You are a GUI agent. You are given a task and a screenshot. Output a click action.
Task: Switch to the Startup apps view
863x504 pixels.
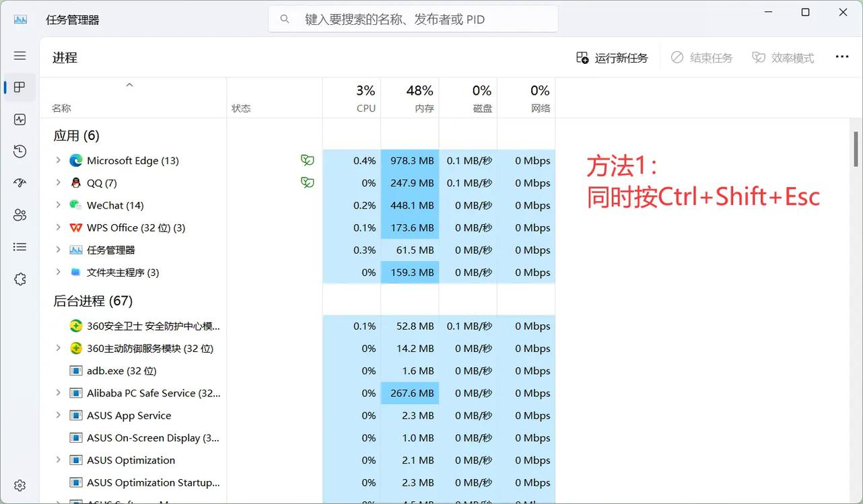[x=20, y=182]
